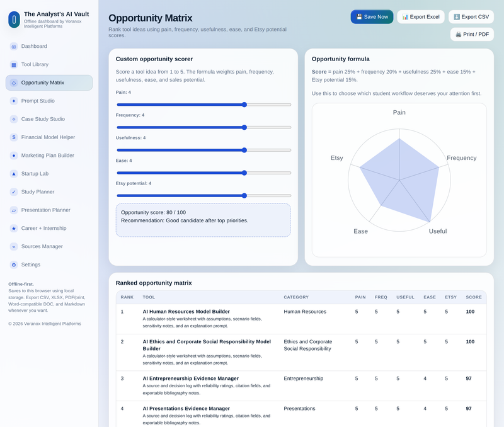Click the Ranked opportunity matrix heading
This screenshot has width=504, height=427.
(x=154, y=283)
